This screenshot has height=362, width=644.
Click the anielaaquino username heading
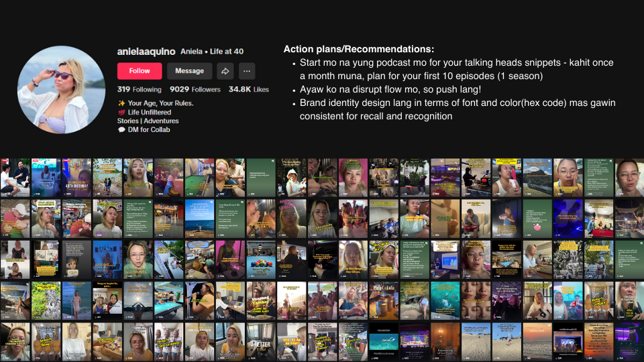point(146,52)
